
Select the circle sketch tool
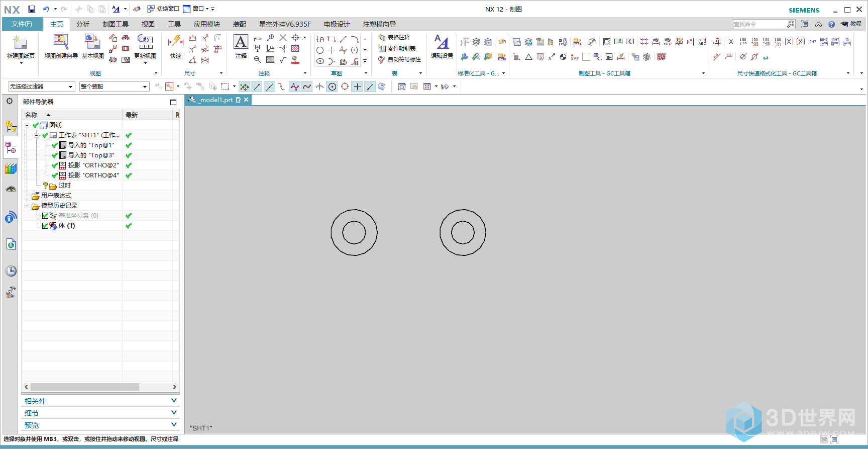320,50
